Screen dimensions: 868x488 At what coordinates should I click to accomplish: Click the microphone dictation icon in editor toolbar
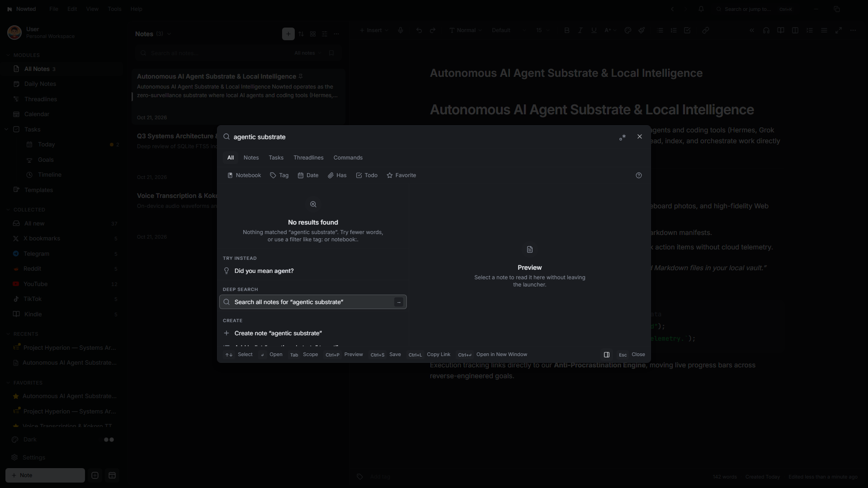[401, 30]
